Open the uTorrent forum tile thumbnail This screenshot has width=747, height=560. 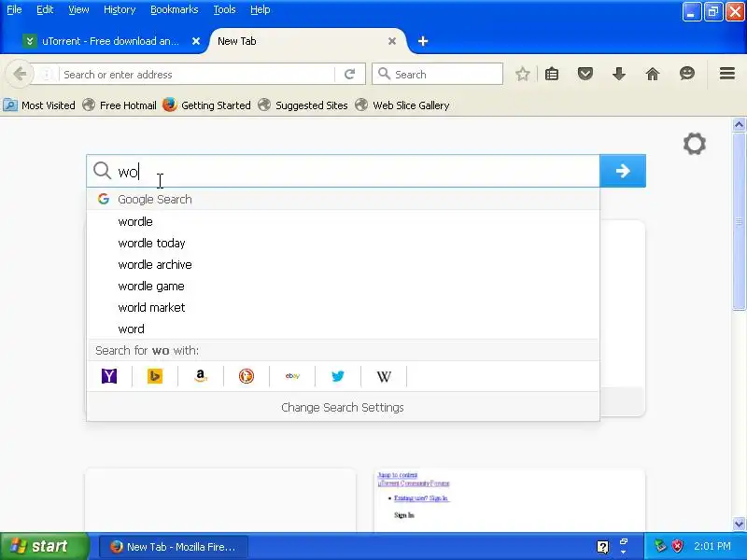[509, 500]
